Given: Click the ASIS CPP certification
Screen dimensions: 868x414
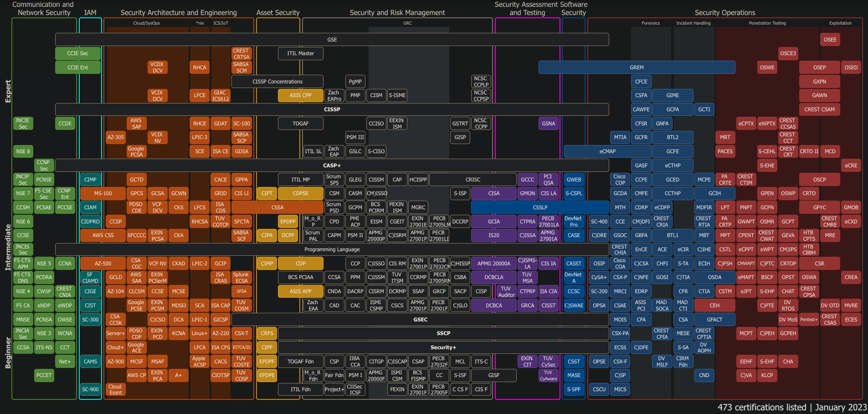Looking at the screenshot, I should click(x=301, y=95).
